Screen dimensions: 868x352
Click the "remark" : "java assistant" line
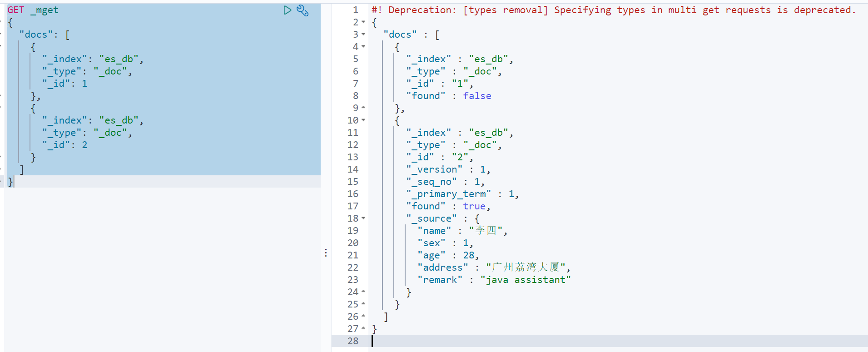click(x=494, y=280)
